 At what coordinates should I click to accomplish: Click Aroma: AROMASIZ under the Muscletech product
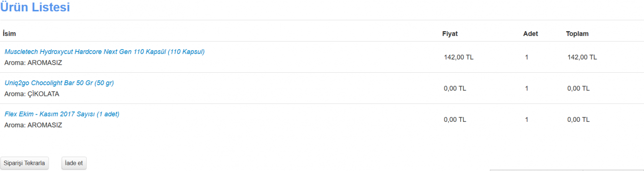[x=33, y=63]
